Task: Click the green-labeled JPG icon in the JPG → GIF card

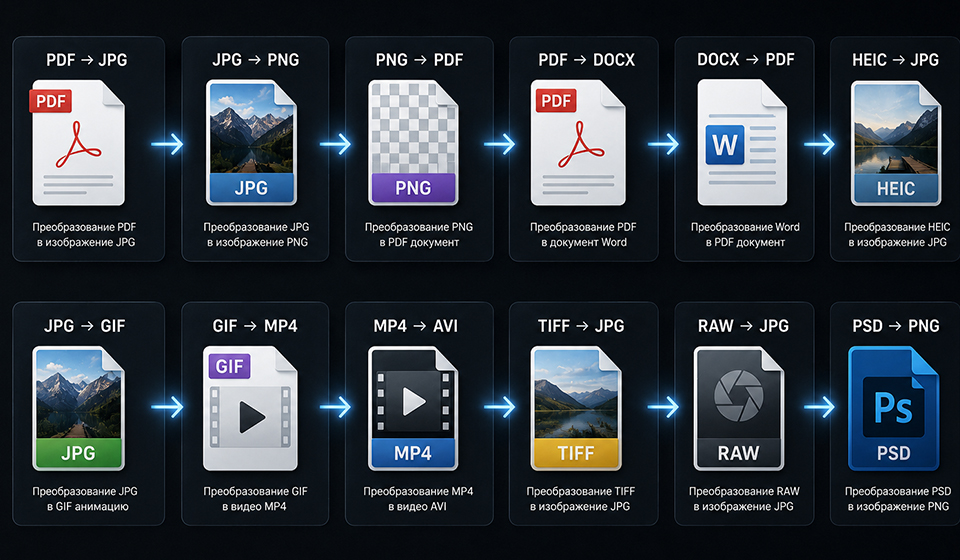Action: 78,408
